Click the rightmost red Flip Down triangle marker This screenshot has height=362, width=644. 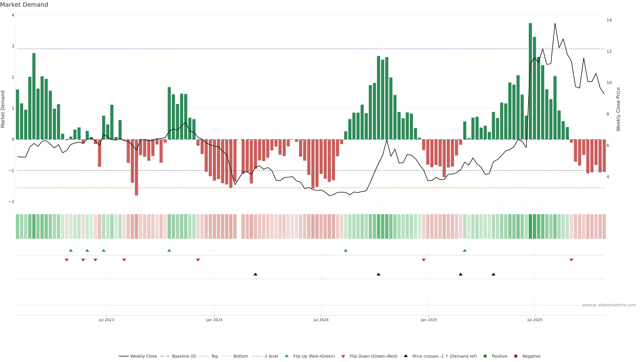[x=571, y=260]
